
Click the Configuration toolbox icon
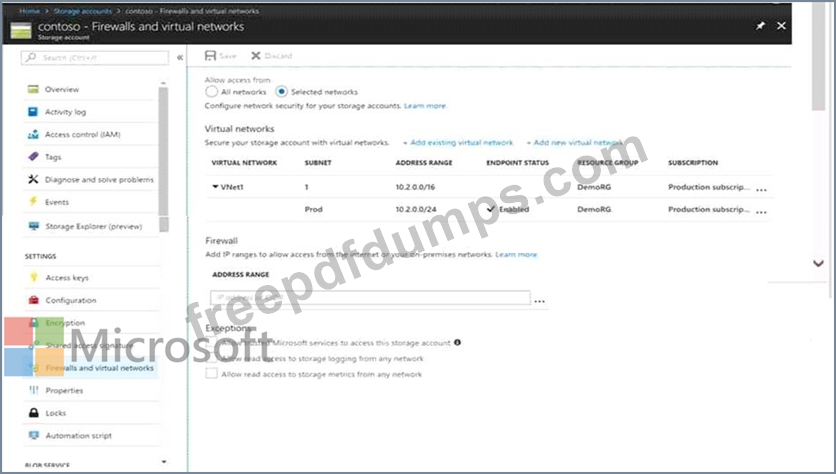tap(34, 300)
